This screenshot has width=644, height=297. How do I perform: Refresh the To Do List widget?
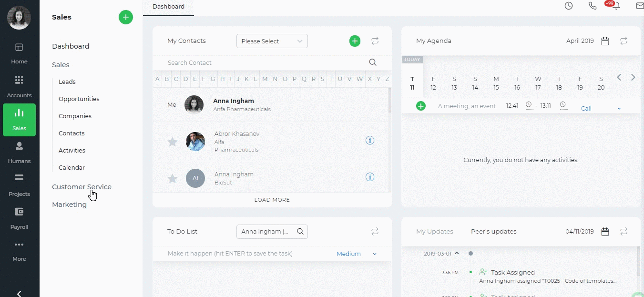pos(375,232)
